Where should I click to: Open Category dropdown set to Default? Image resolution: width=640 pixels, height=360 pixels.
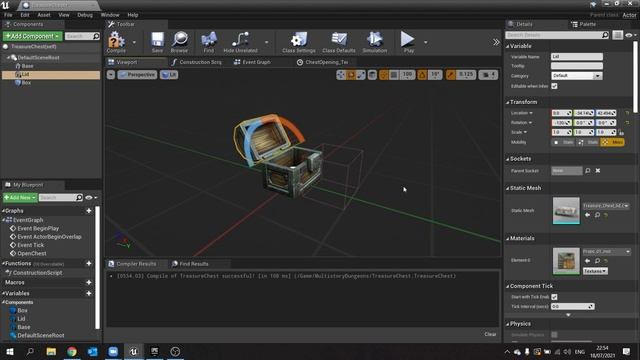point(577,76)
